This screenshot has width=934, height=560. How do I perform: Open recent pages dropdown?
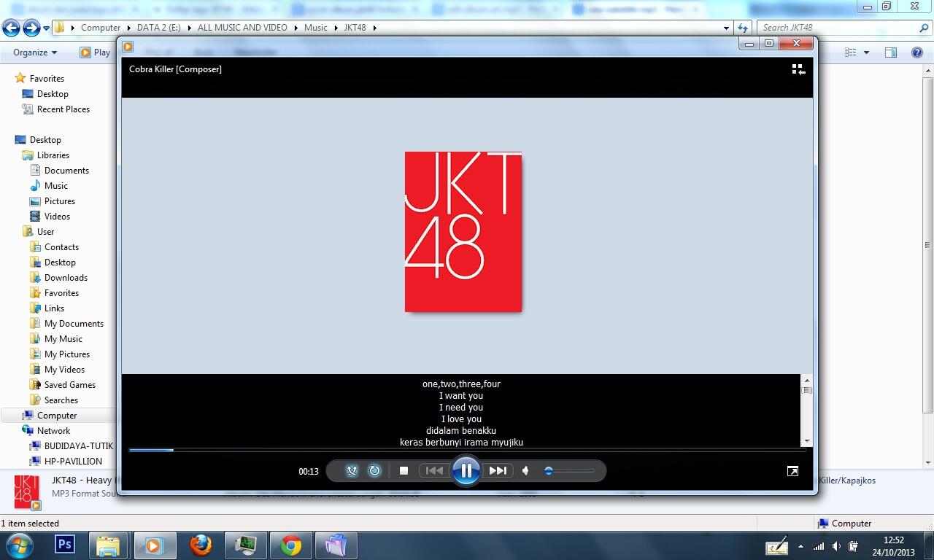pos(47,28)
